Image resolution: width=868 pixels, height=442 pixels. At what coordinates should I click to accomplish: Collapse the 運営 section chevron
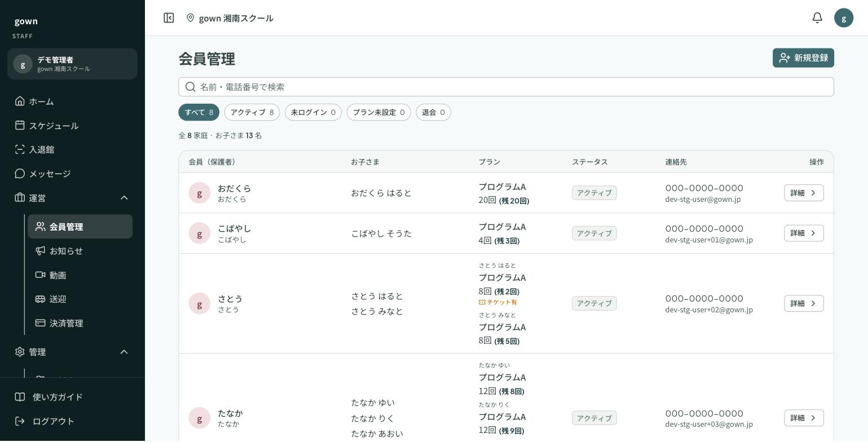[x=124, y=198]
